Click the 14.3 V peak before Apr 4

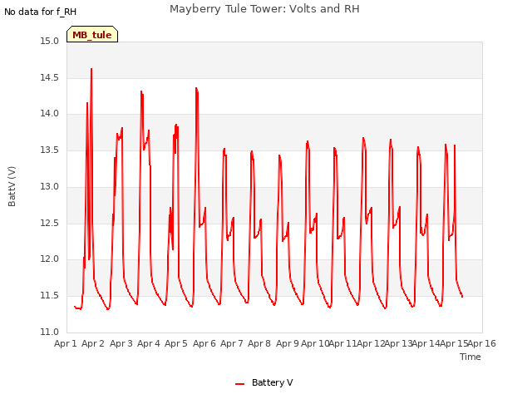coord(141,91)
